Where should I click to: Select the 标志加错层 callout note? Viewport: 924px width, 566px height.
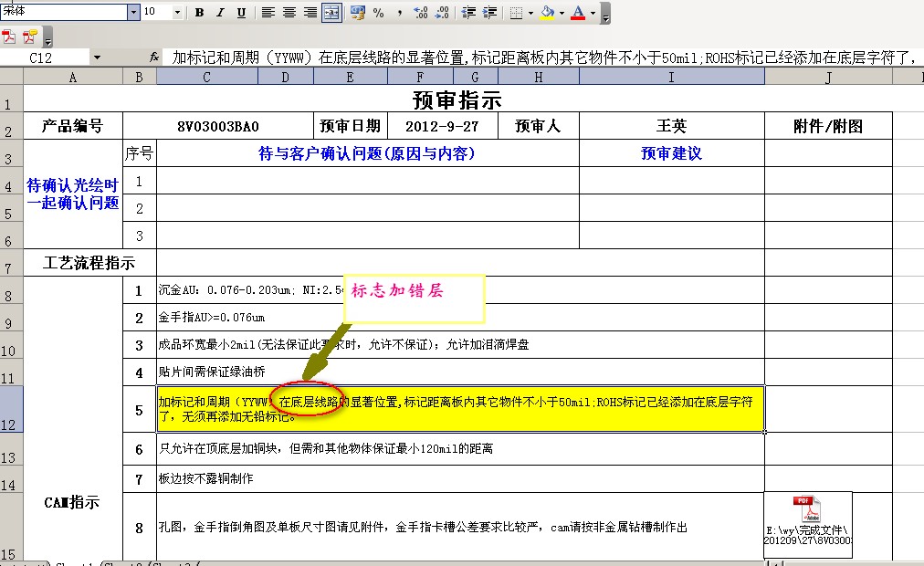point(415,299)
